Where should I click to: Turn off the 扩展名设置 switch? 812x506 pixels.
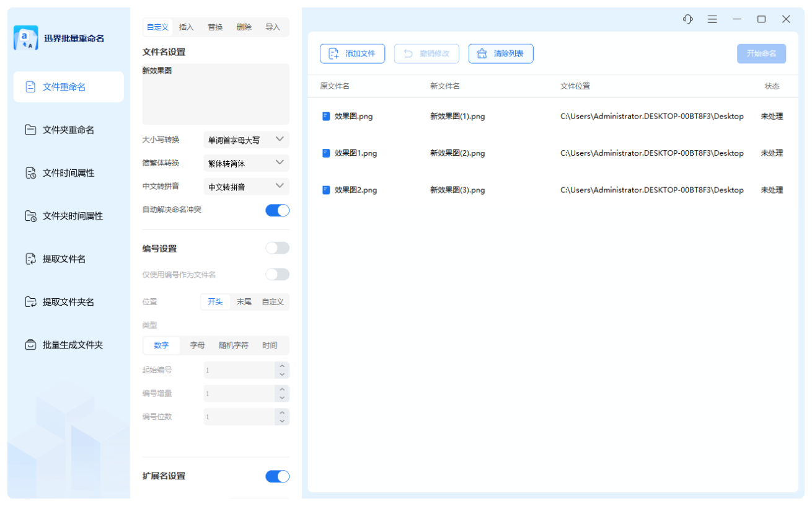click(x=277, y=476)
